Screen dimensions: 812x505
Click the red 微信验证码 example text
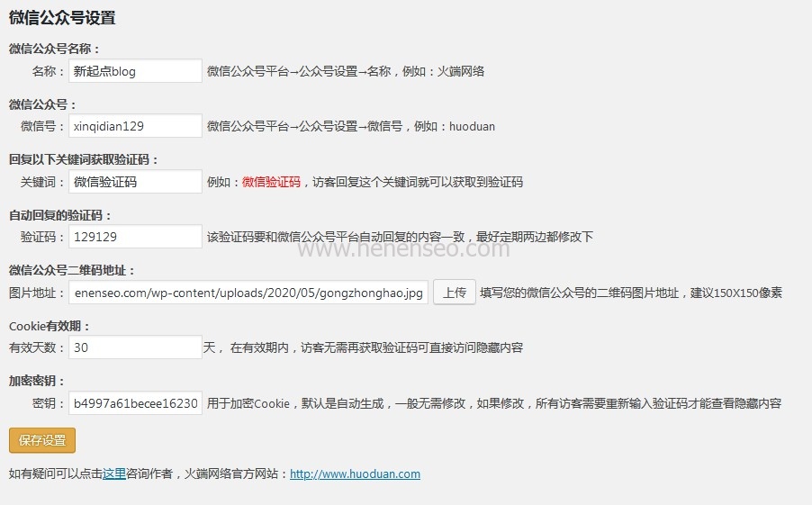(x=271, y=182)
